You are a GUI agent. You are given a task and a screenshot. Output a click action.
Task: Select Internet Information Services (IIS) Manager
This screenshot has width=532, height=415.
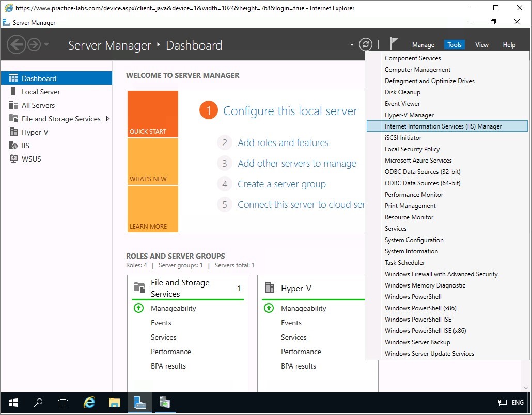(443, 126)
